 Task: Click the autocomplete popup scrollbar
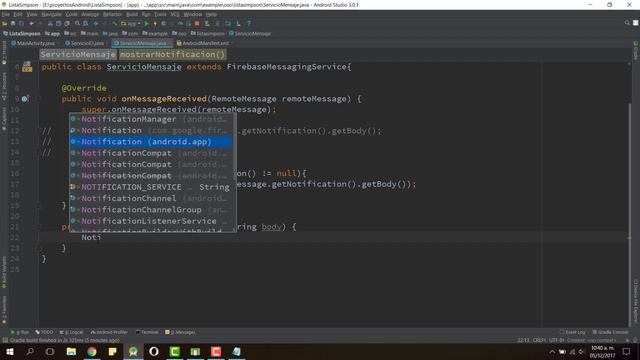pyautogui.click(x=234, y=147)
